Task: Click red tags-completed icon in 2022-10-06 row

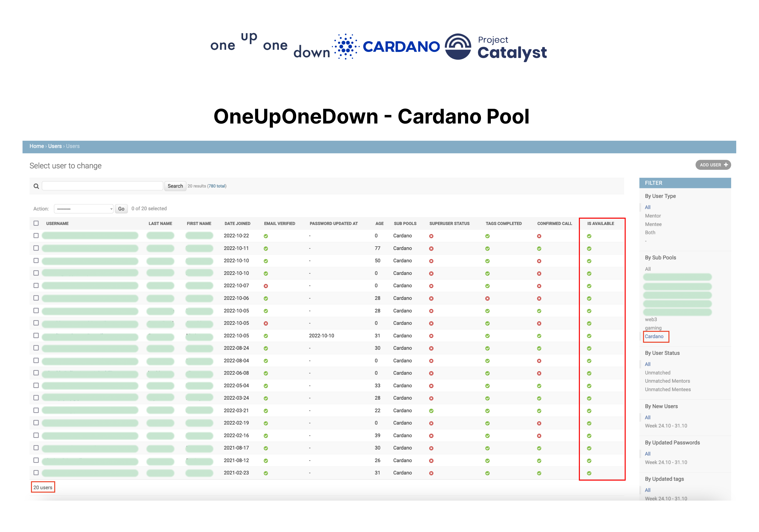Action: [x=487, y=299]
